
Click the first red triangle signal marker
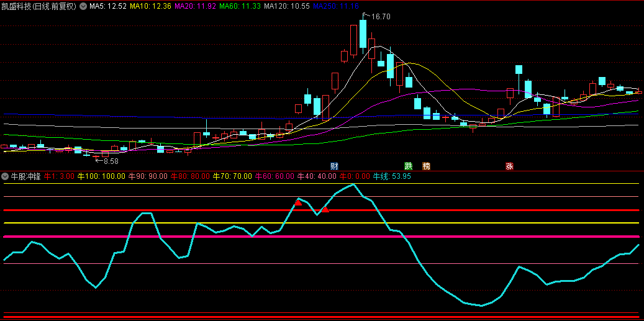(x=298, y=202)
